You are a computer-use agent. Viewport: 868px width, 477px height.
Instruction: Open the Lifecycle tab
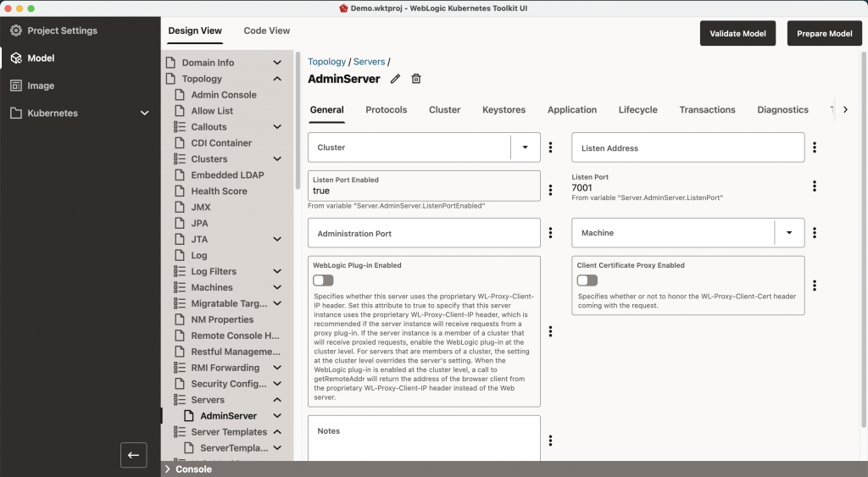(637, 109)
